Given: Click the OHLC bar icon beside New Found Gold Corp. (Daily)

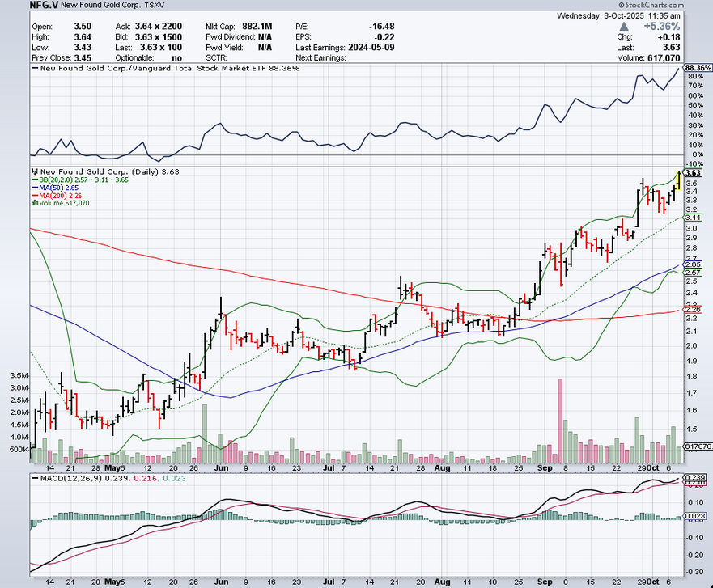Looking at the screenshot, I should pyautogui.click(x=34, y=171).
